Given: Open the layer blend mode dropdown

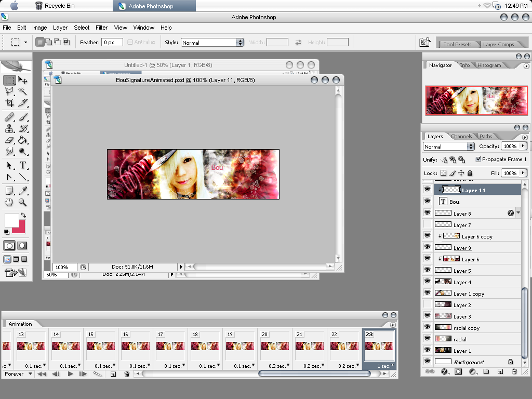Looking at the screenshot, I should coord(448,147).
